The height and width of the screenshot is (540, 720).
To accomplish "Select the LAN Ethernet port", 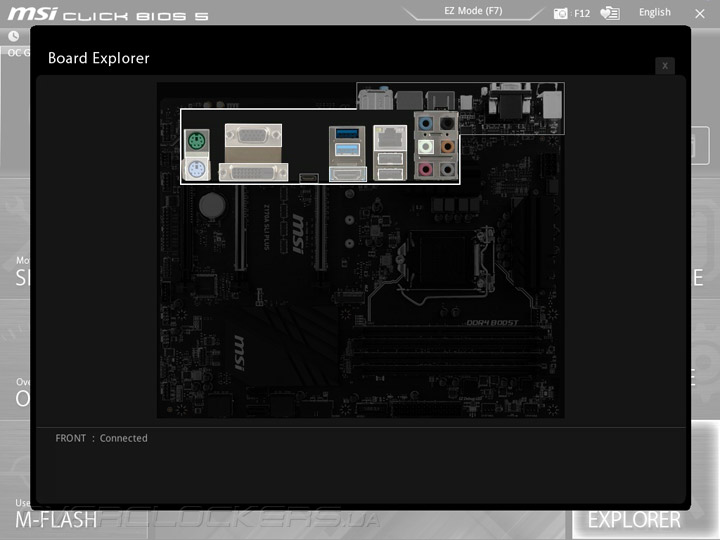I will [390, 138].
